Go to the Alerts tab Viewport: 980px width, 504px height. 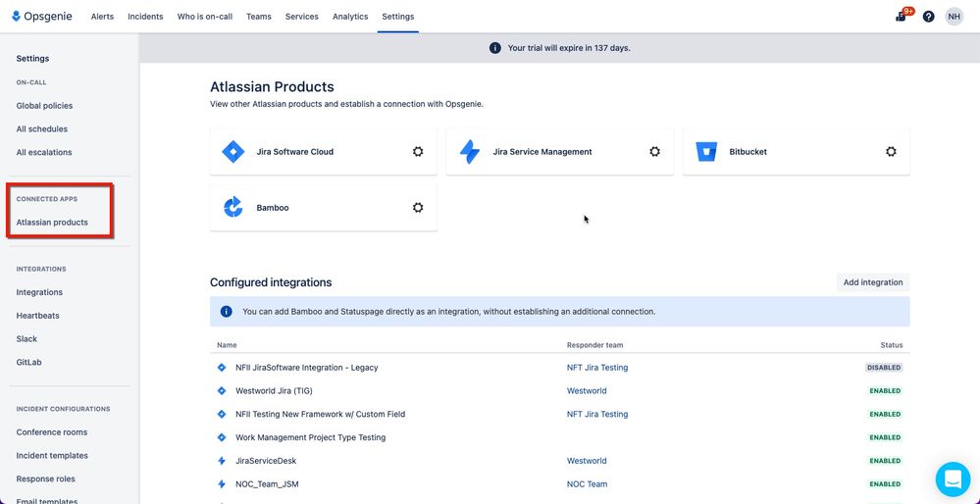(102, 17)
